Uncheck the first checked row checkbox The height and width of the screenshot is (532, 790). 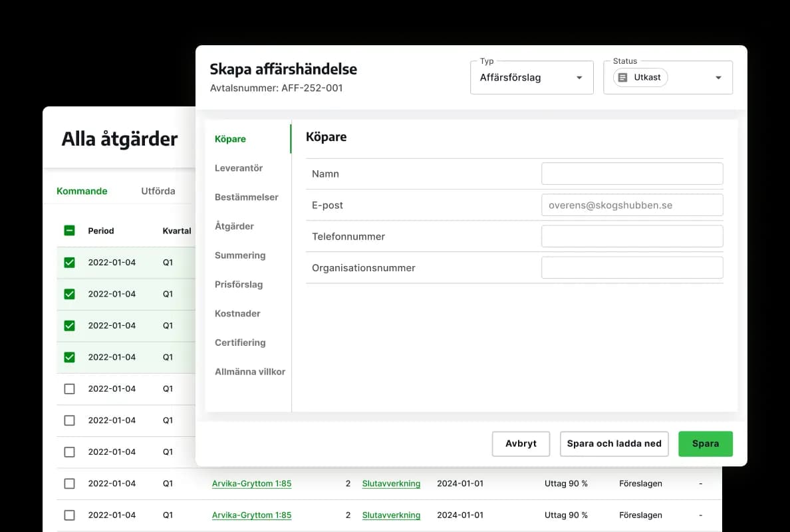click(69, 263)
